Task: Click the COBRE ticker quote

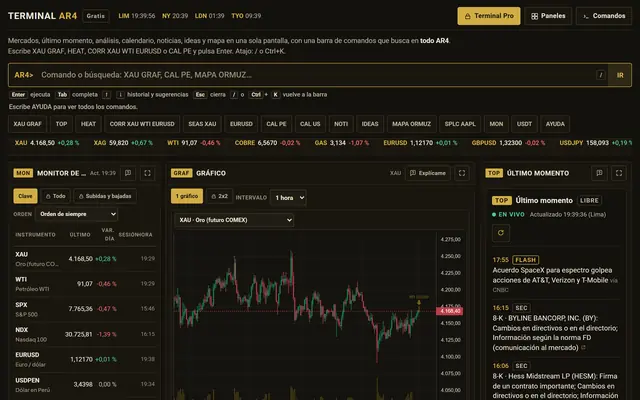Action: tap(267, 143)
